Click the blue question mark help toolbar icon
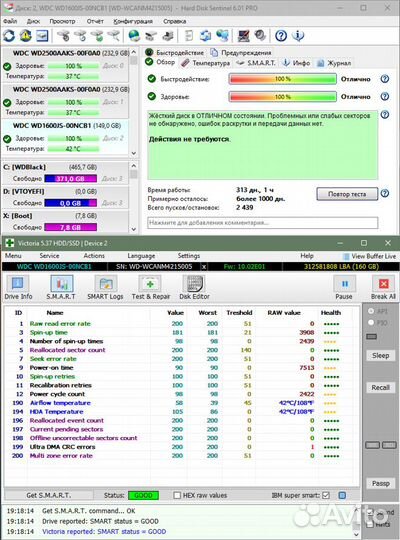Image resolution: width=400 pixels, height=540 pixels. [281, 35]
